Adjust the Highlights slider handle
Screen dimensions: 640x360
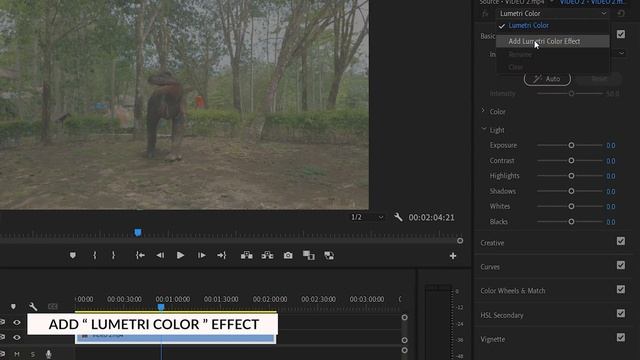571,176
